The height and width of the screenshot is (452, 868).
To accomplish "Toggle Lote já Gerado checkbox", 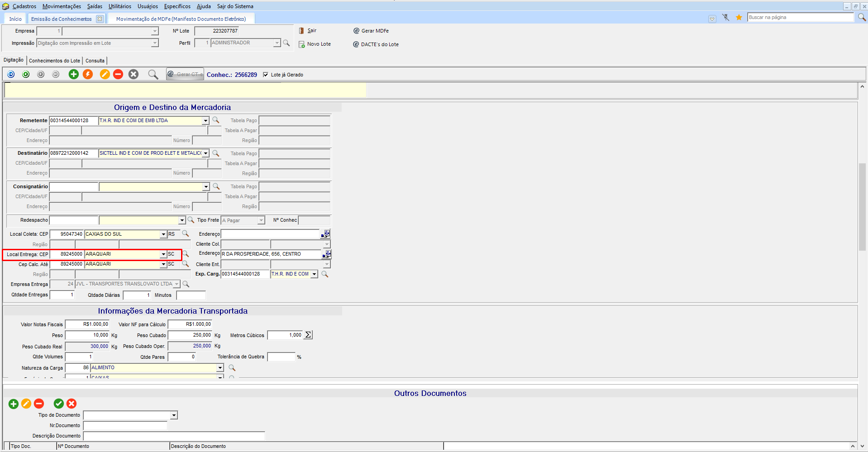I will point(266,75).
